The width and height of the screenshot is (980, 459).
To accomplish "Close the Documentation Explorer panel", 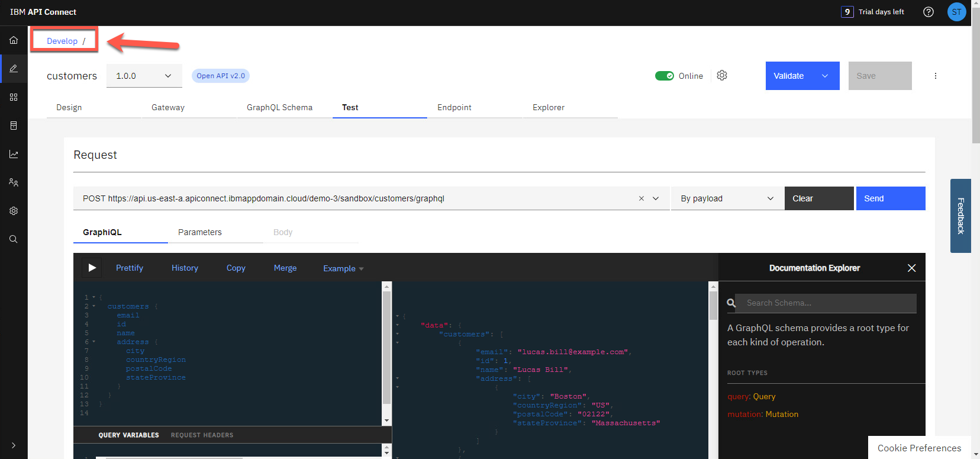I will tap(911, 268).
